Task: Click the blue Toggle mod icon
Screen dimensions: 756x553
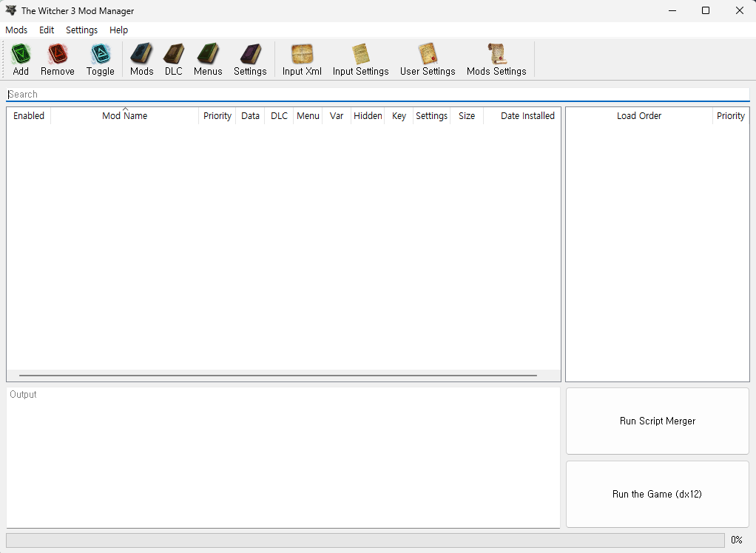Action: [x=101, y=54]
